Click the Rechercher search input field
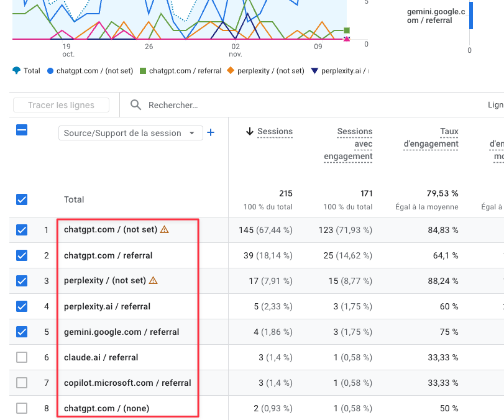Screen dimensions: 504x420 click(x=249, y=105)
